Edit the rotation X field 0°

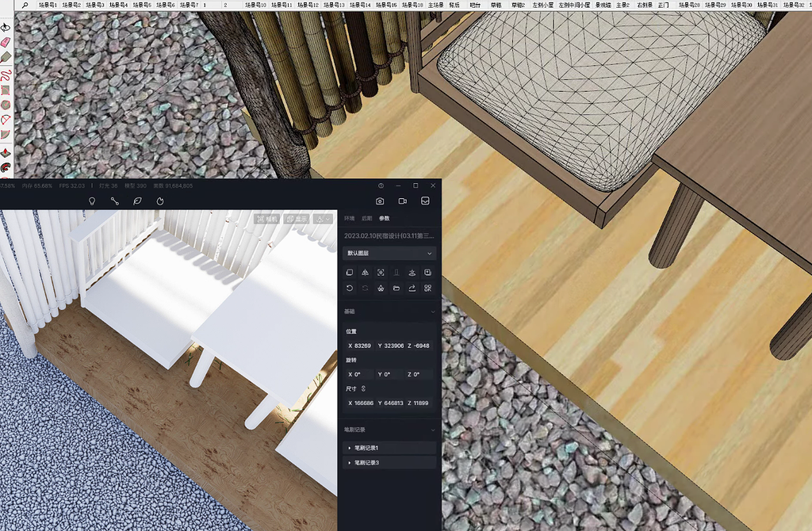pos(359,374)
